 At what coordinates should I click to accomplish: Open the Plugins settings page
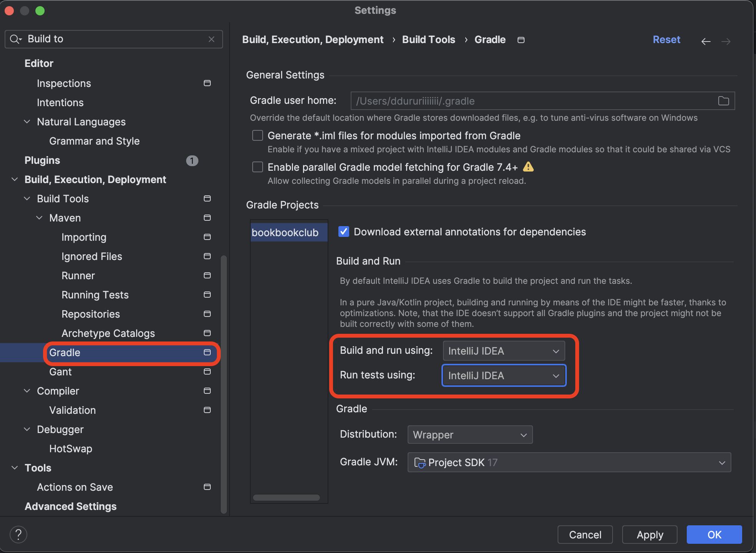[x=42, y=160]
